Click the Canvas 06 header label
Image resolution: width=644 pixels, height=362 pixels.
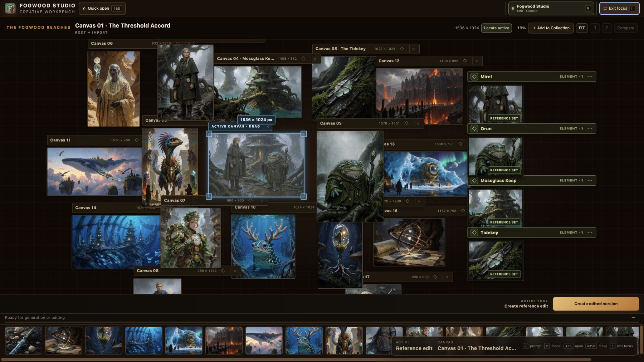[x=102, y=43]
